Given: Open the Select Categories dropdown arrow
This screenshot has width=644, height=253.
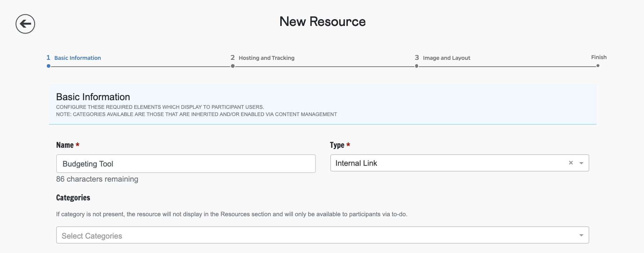Looking at the screenshot, I should click(x=581, y=235).
